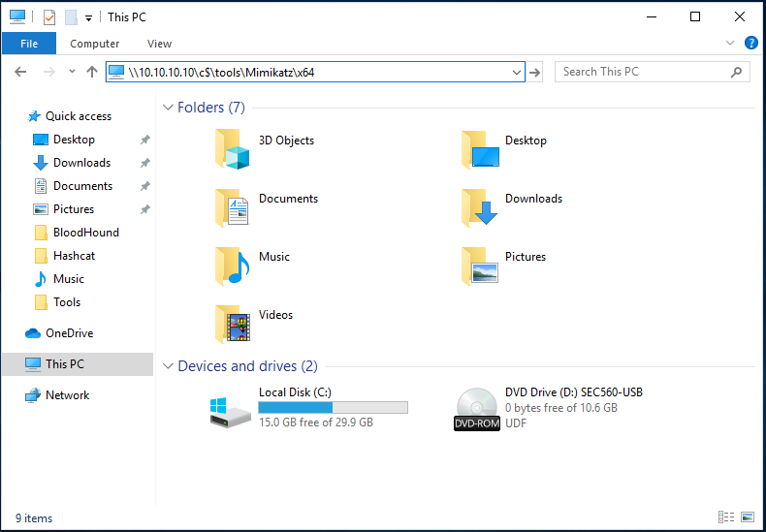Select the Local Disk (C:) drive icon

pos(231,413)
